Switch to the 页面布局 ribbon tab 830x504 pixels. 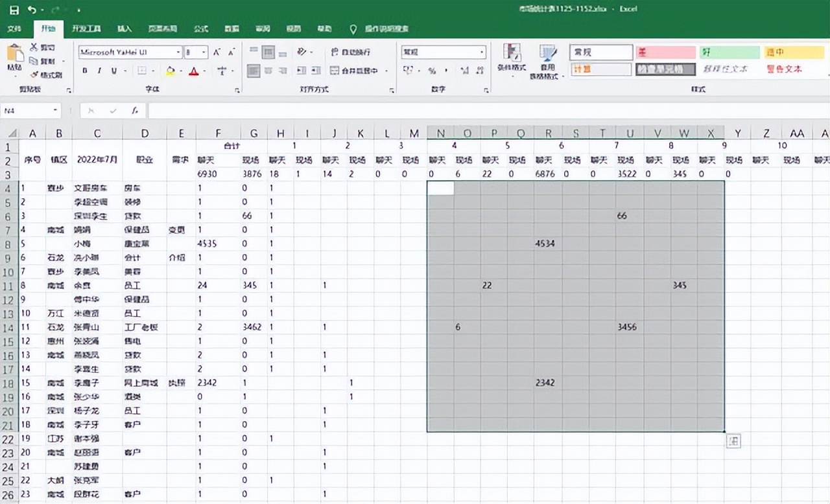[162, 29]
